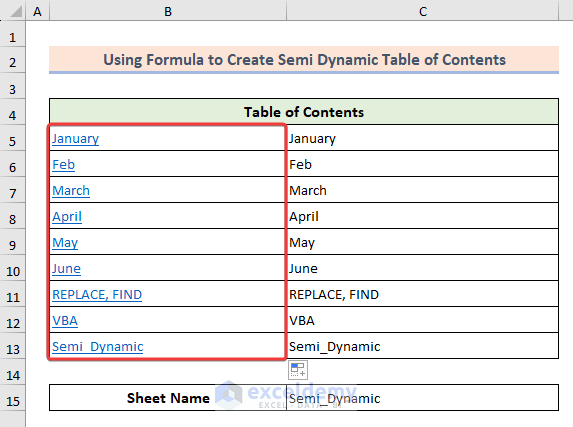This screenshot has height=427, width=573.
Task: Select the Sheet Name label cell
Action: click(x=168, y=398)
